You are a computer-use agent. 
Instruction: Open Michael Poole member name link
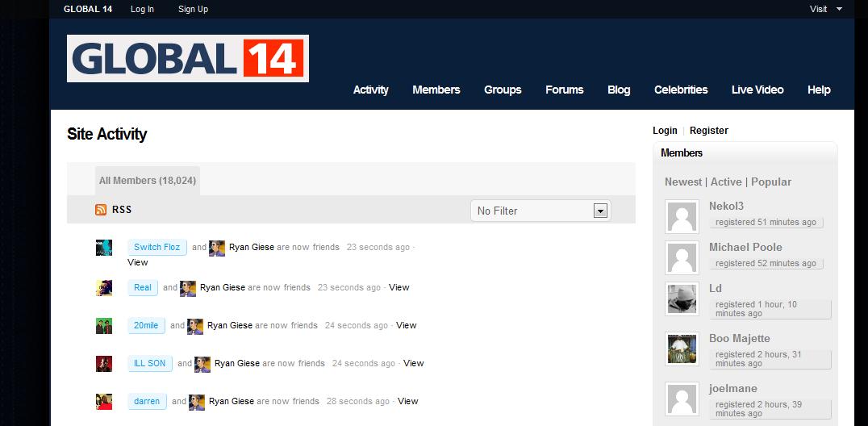pos(745,247)
